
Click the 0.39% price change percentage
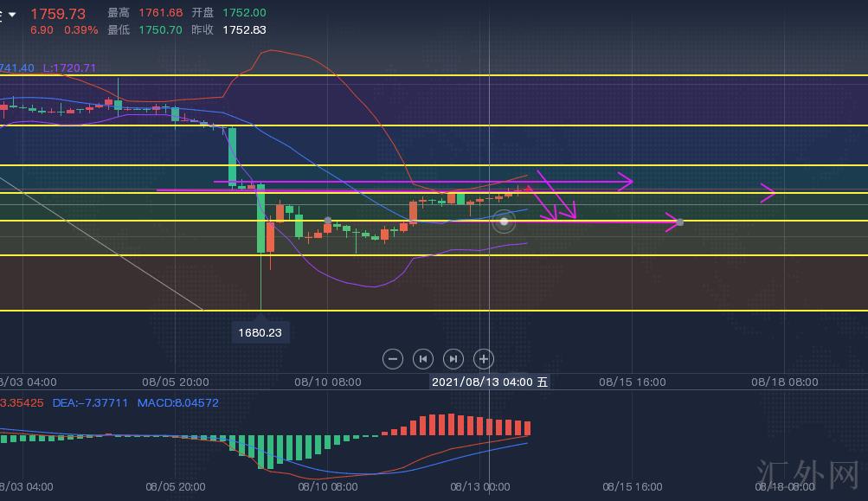81,29
